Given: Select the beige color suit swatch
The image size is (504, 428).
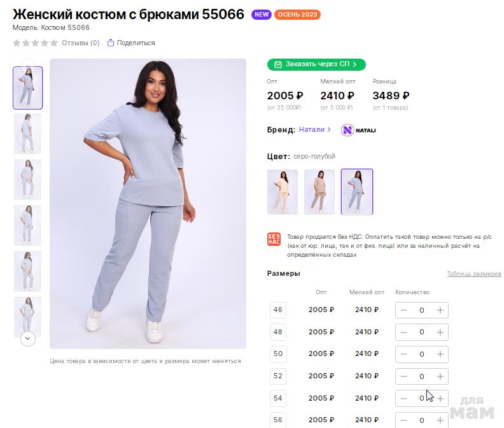Looking at the screenshot, I should (x=319, y=191).
